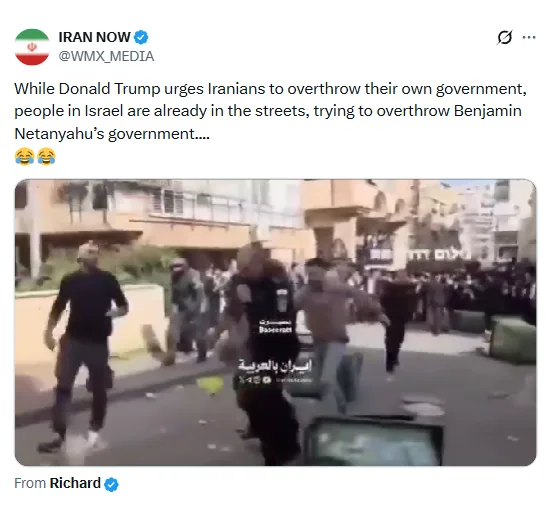This screenshot has width=549, height=511.
Task: Click the first laughing-crying emoji
Action: point(25,157)
